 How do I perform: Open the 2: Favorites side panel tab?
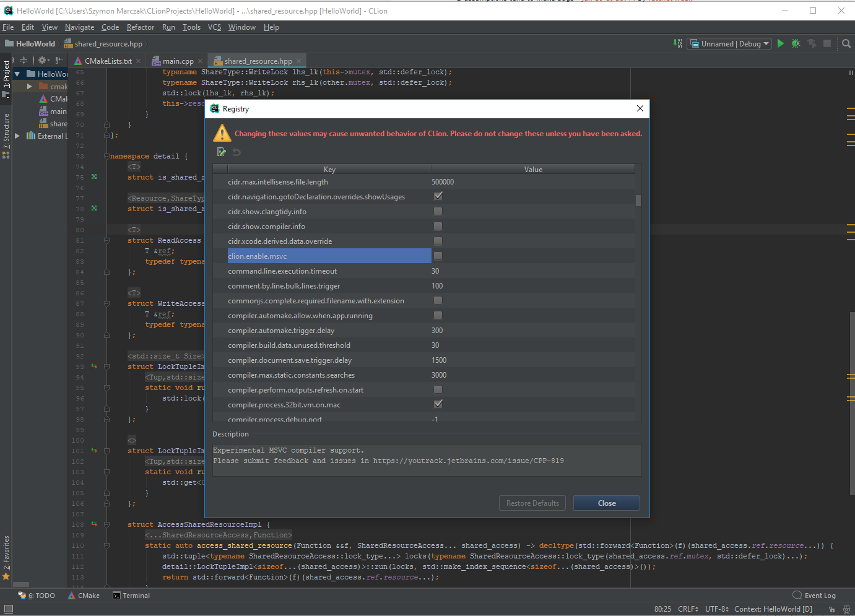click(x=6, y=558)
